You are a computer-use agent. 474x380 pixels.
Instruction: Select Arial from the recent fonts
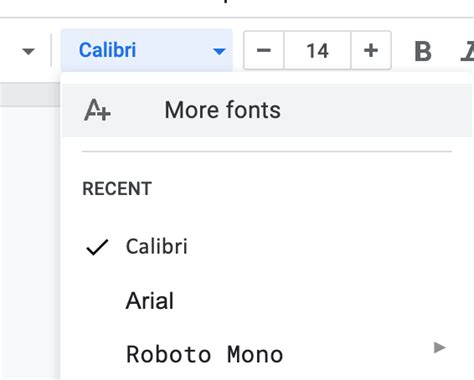click(x=150, y=301)
